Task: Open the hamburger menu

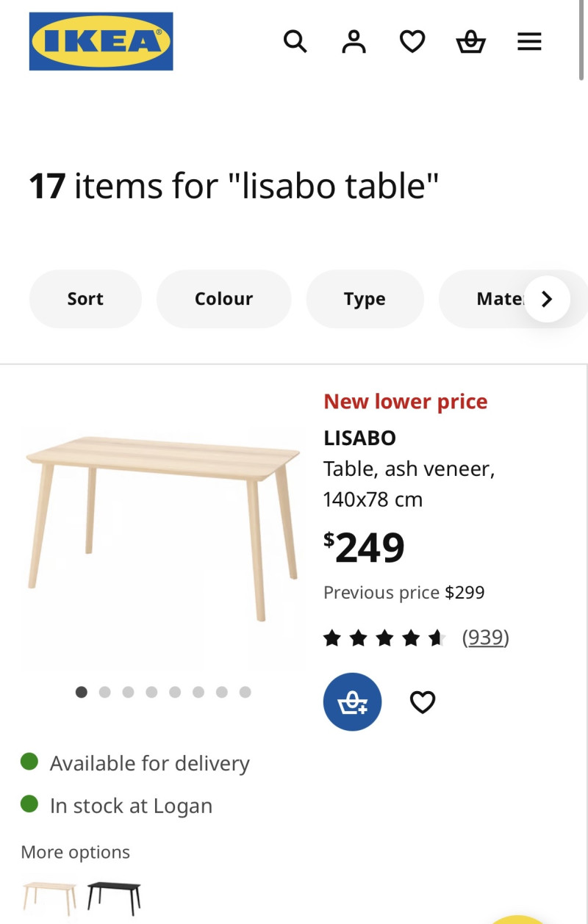Action: (x=529, y=41)
